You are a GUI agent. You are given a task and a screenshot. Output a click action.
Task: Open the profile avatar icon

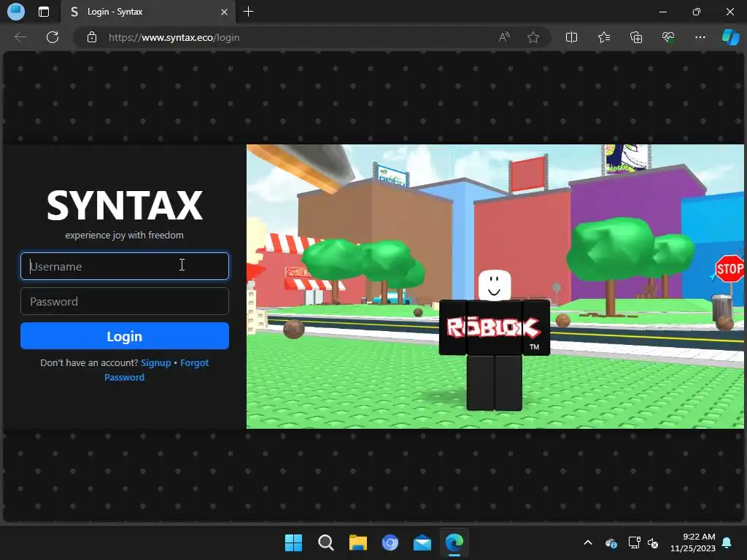click(16, 12)
